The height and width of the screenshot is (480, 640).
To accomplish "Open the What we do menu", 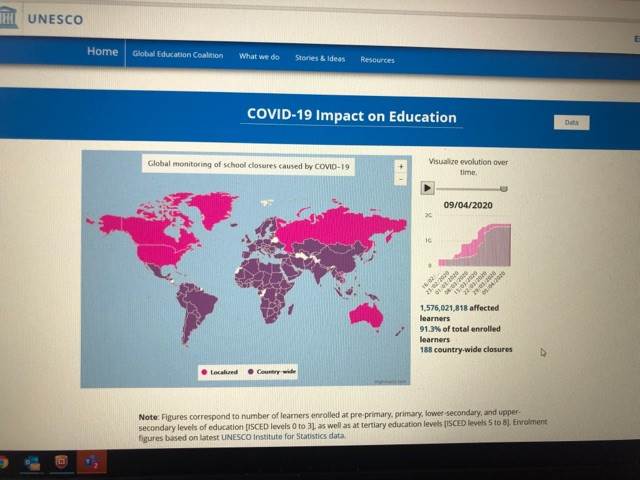I will point(259,56).
